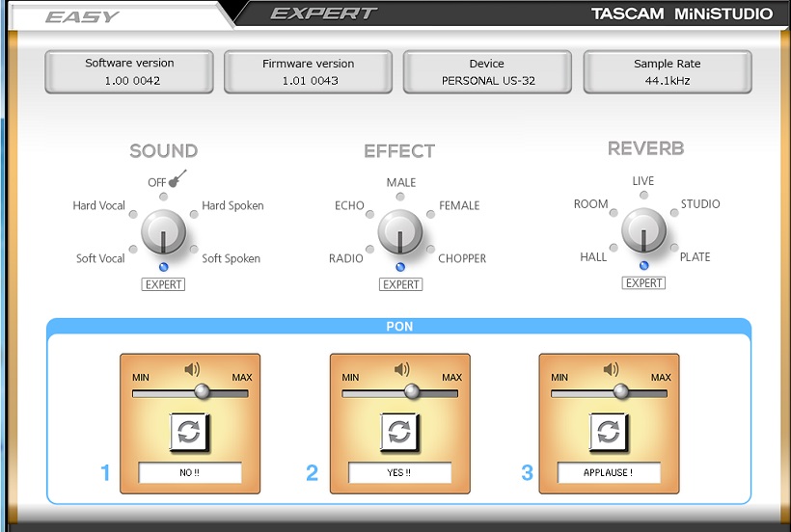791x532 pixels.
Task: Select the blue EXPERT dot under SOUND
Action: click(163, 267)
